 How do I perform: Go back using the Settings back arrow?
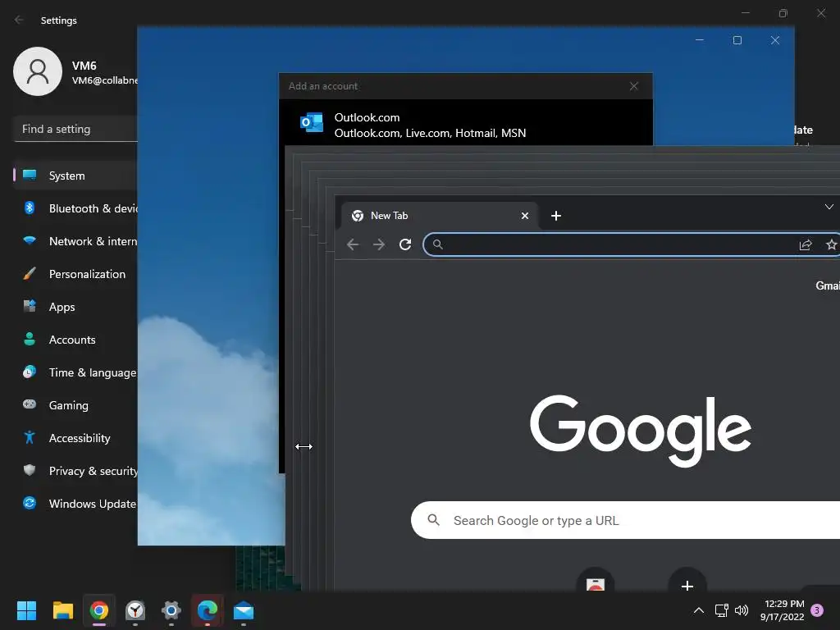click(x=20, y=20)
